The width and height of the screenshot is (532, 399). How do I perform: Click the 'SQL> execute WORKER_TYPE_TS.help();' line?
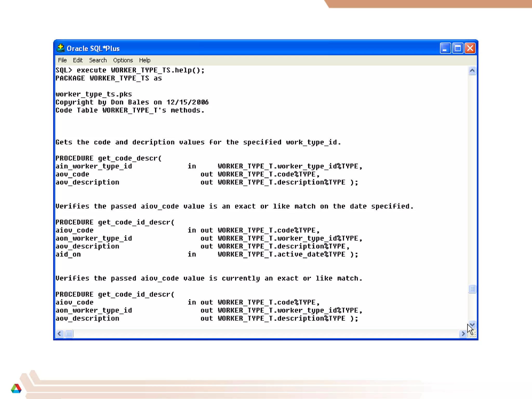130,70
